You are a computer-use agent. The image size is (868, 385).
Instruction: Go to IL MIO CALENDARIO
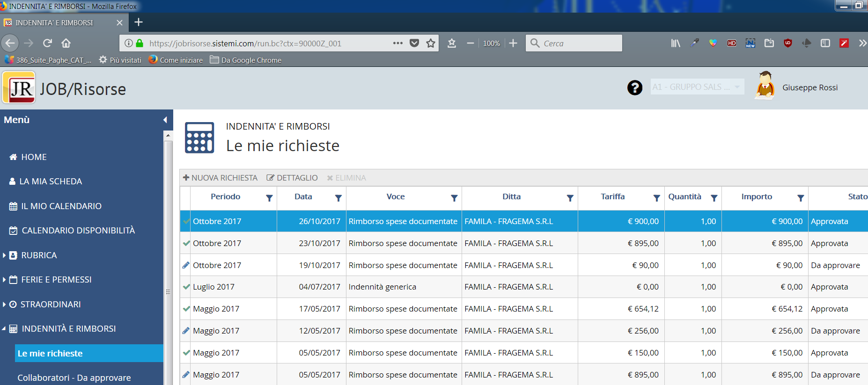click(x=61, y=206)
